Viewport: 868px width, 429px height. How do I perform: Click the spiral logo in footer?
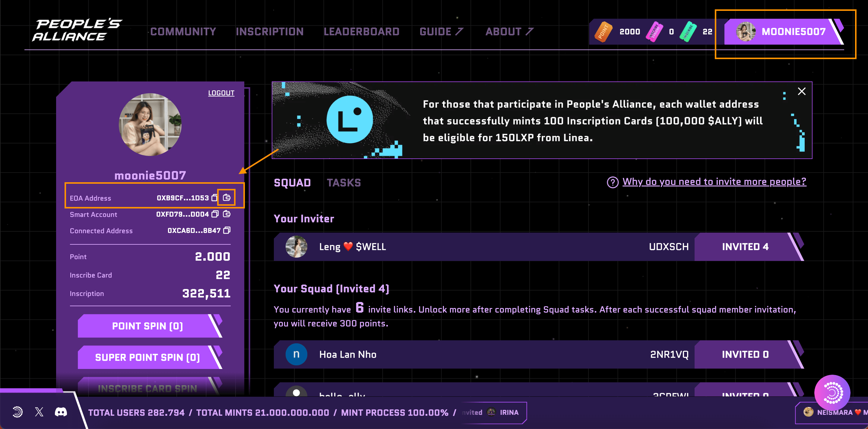[x=17, y=412]
